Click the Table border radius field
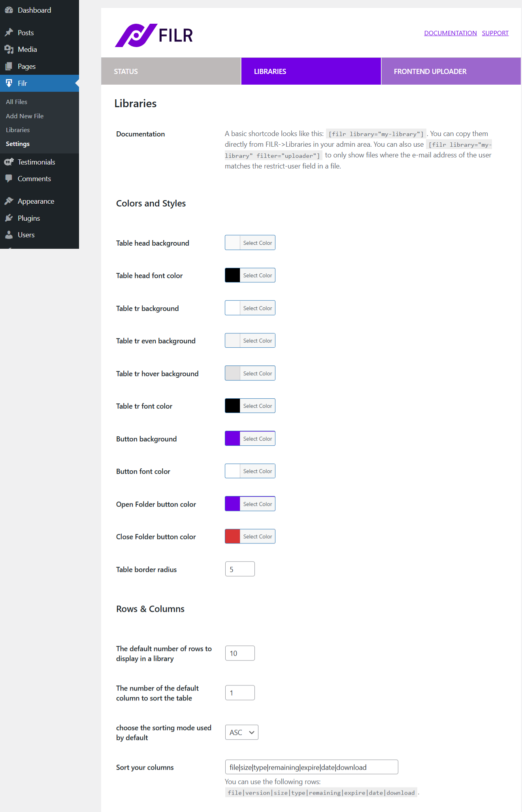522x812 pixels. click(240, 569)
